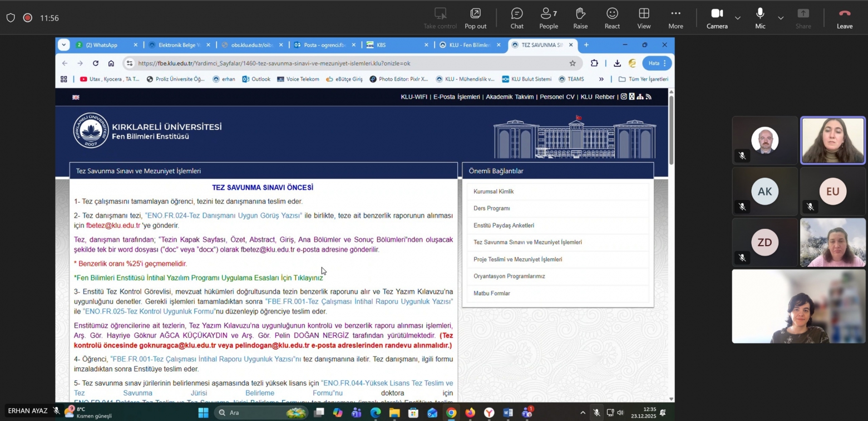Change the meeting View layout
Screen dimensions: 868x421
(644, 18)
